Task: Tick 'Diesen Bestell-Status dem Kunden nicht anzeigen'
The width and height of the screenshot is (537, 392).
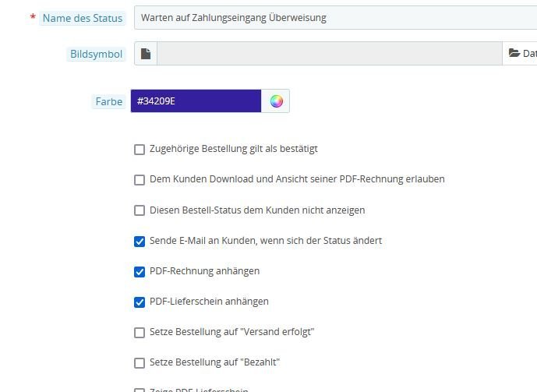Action: coord(140,210)
